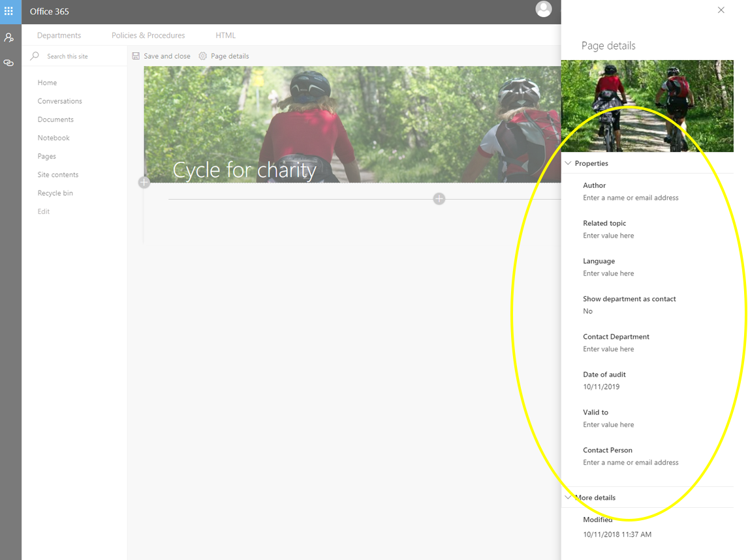Click the Author name or email field
The height and width of the screenshot is (560, 748).
(x=631, y=198)
